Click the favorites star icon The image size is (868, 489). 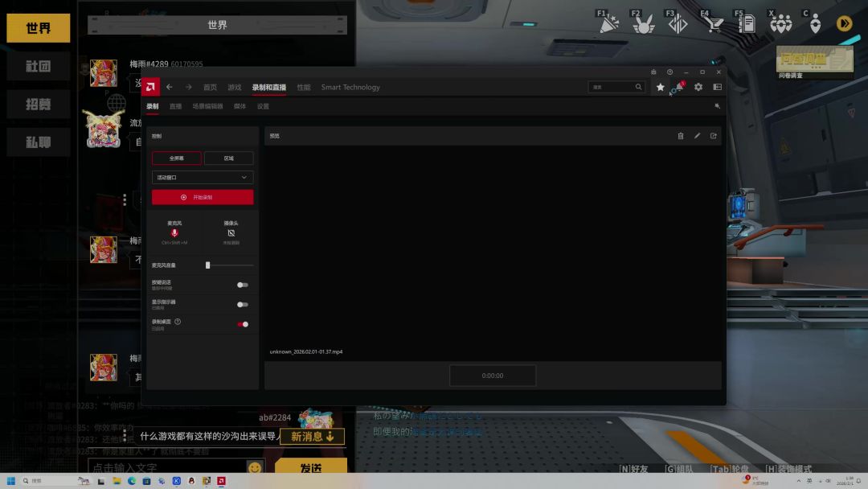tap(660, 87)
